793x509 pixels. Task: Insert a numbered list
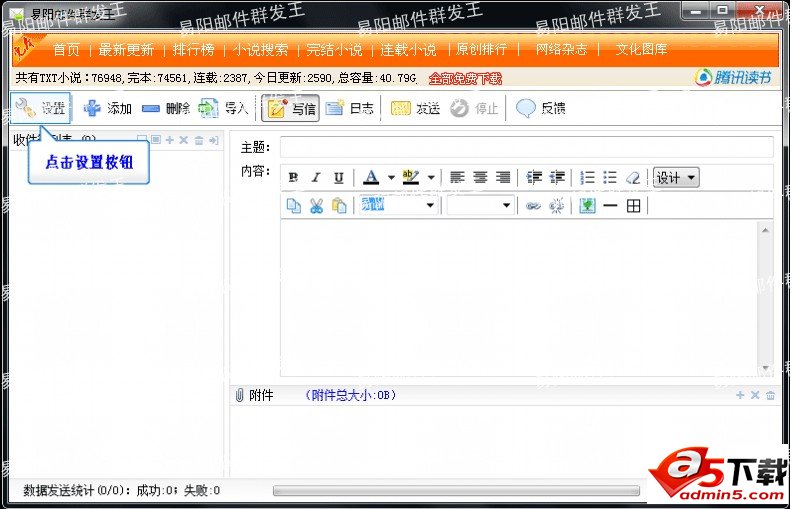pos(587,178)
